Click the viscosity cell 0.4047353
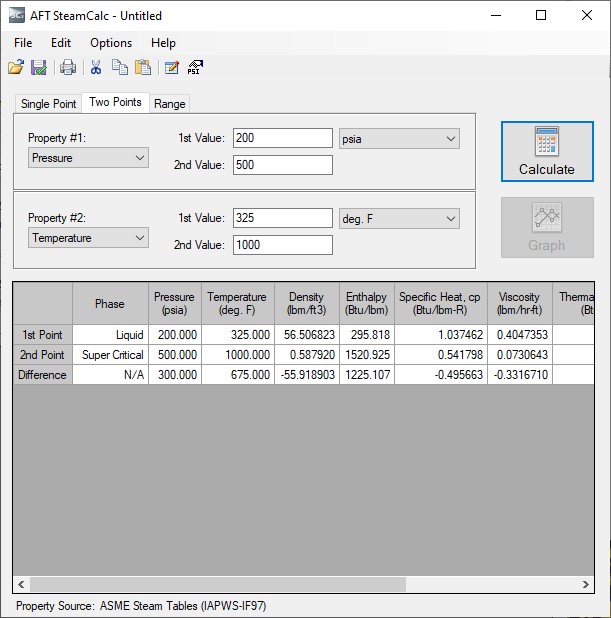Screen dimensions: 611x618 pos(520,335)
